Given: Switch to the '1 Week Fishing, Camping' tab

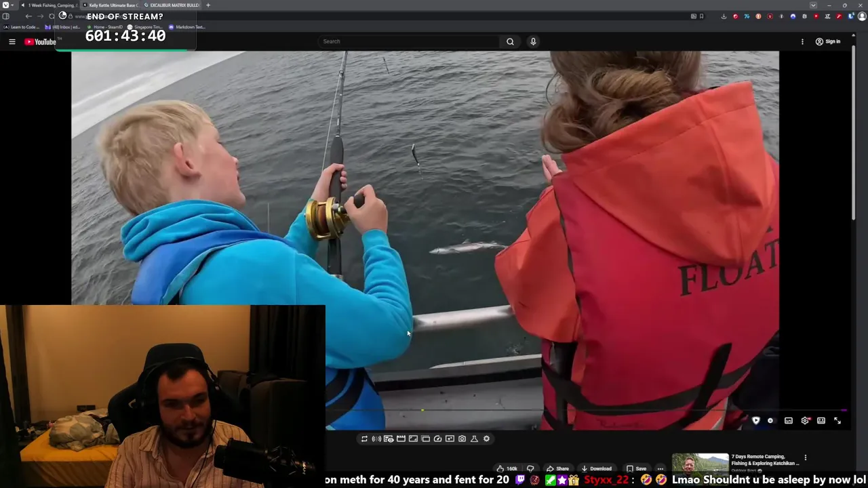Looking at the screenshot, I should pos(50,5).
